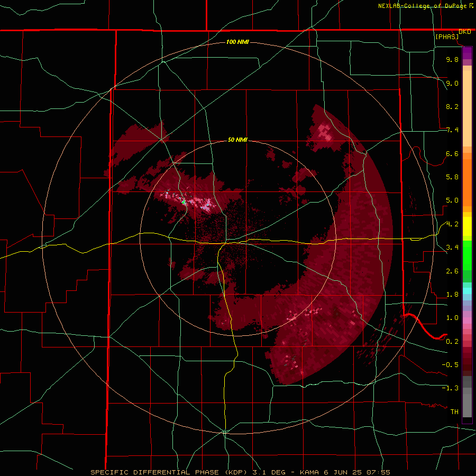Click the 1.8 legend value
Viewport: 476px width, 476px height.
[452, 295]
